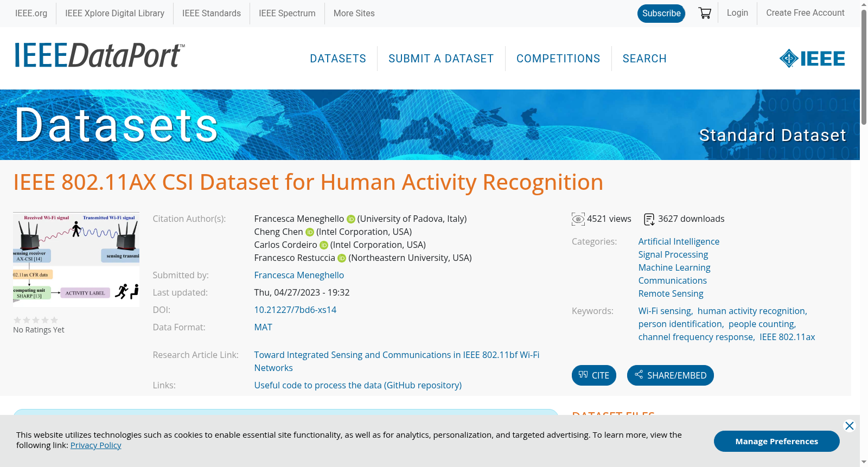Click Create Free Account
Viewport: 868px width, 467px height.
coord(805,12)
